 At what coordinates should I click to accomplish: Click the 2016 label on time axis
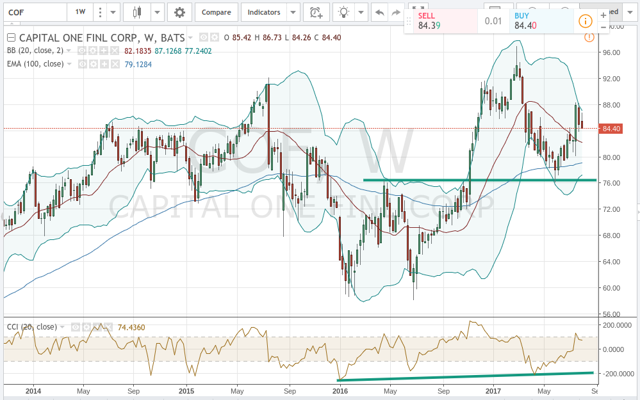[x=340, y=391]
